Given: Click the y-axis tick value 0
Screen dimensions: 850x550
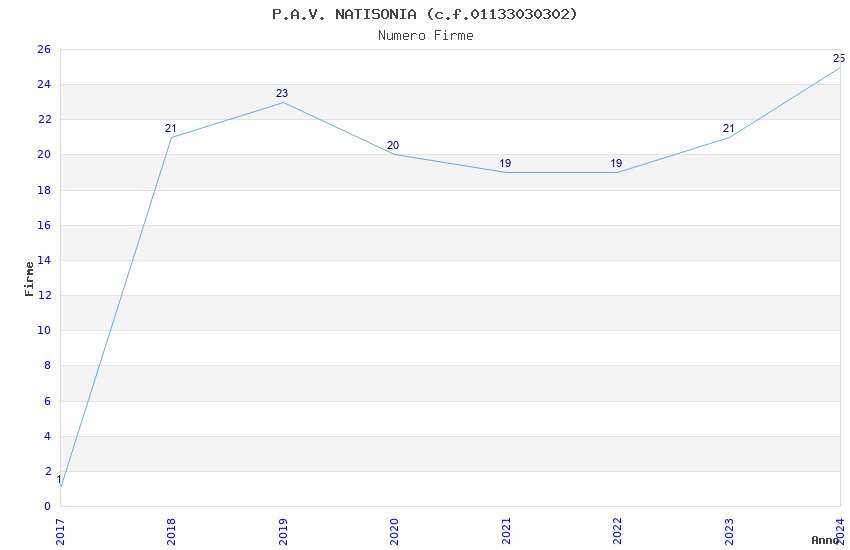Looking at the screenshot, I should click(x=47, y=507).
